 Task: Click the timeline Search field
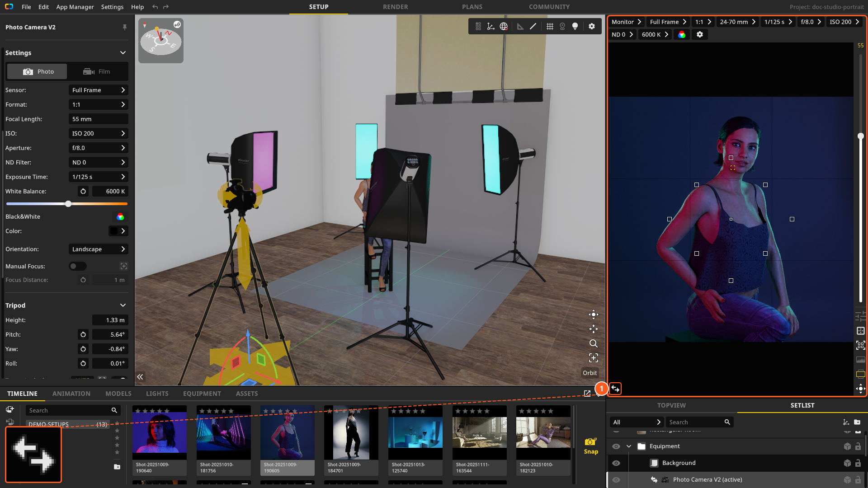coord(73,410)
